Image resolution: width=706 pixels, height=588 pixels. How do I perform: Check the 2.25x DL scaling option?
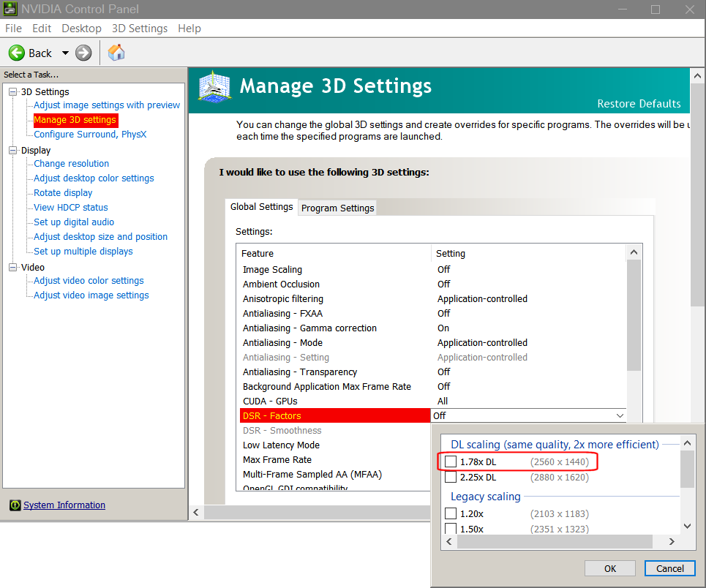click(451, 478)
